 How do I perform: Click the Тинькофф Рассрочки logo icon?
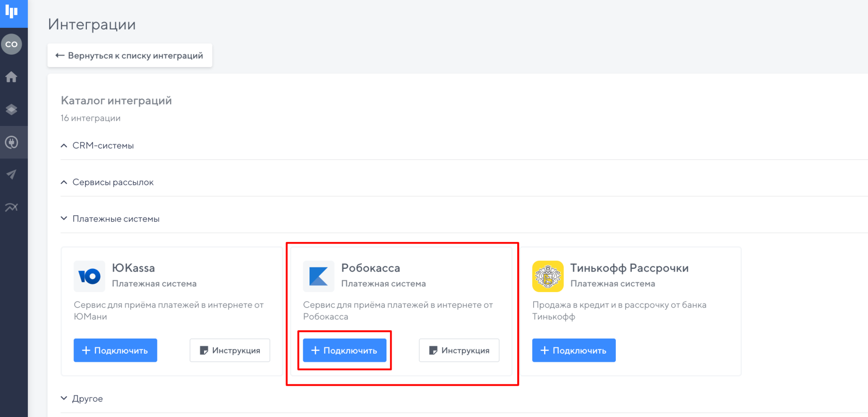548,277
